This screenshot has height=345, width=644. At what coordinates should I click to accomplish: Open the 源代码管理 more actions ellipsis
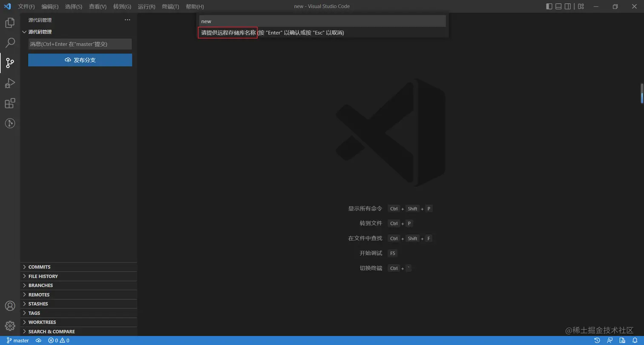click(127, 20)
